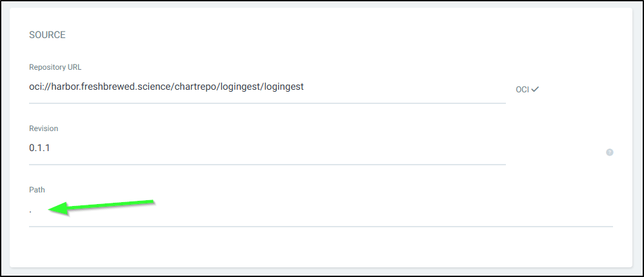This screenshot has height=277, width=644.
Task: Place cursor after the final "logingest" in URL
Action: (304, 87)
